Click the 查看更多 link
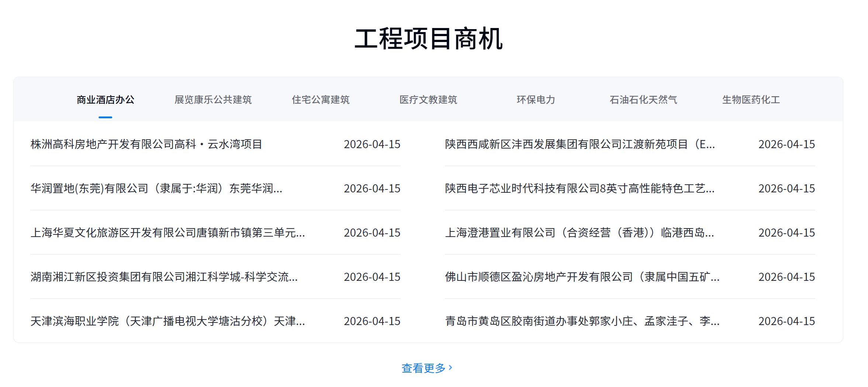This screenshot has height=387, width=868. 423,368
